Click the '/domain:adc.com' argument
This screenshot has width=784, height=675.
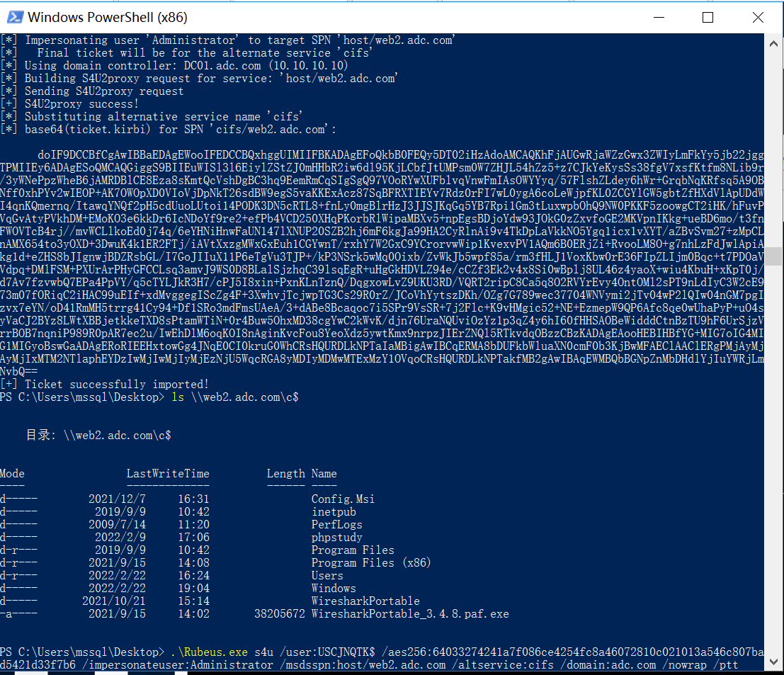(x=608, y=665)
